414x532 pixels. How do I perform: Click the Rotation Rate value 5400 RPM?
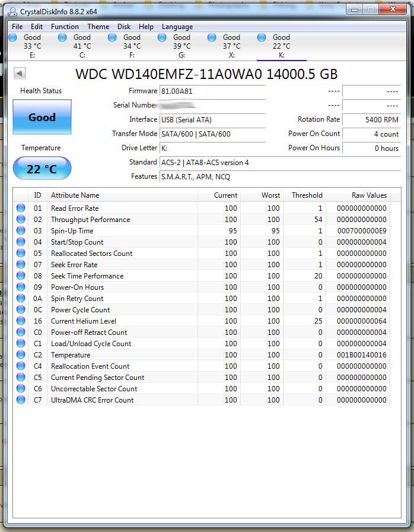pos(371,119)
